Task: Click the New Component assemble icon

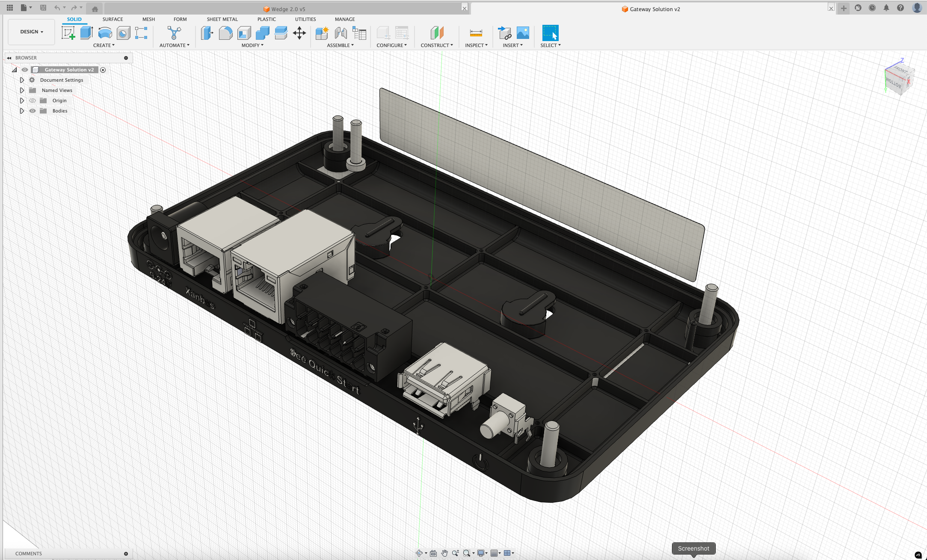Action: (322, 33)
